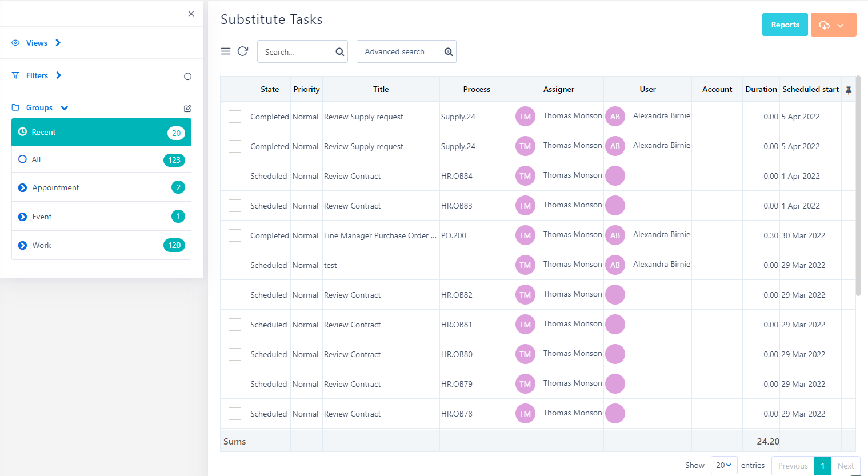Screen dimensions: 868x476
Task: Select the Recent group
Action: pyautogui.click(x=101, y=132)
